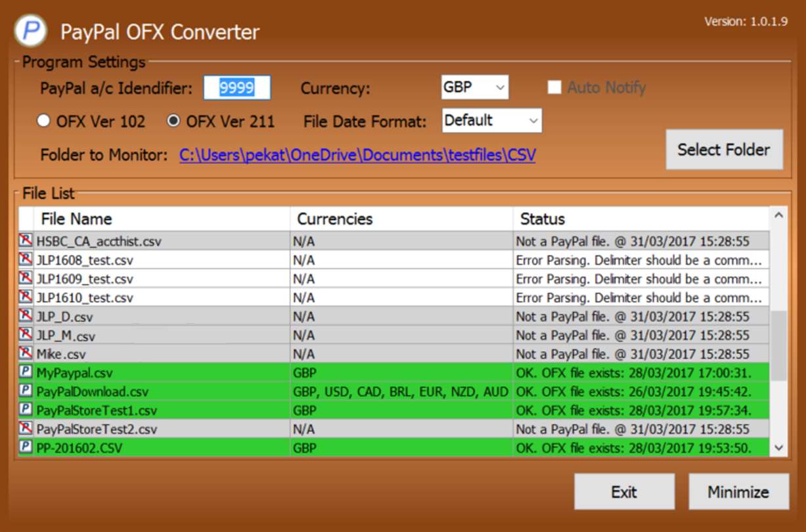Click the Version: 1.0.1.9 label
Image resolution: width=806 pixels, height=532 pixels.
[746, 22]
